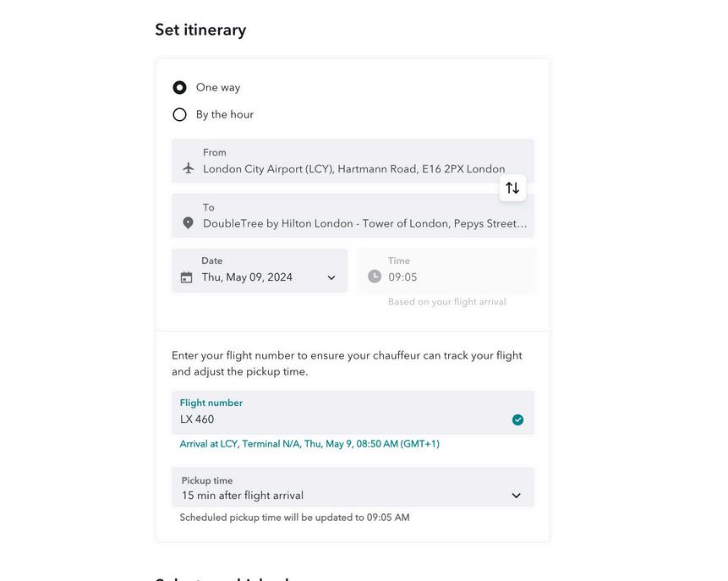Click the airplane icon in From field
The image size is (728, 581).
click(x=189, y=168)
